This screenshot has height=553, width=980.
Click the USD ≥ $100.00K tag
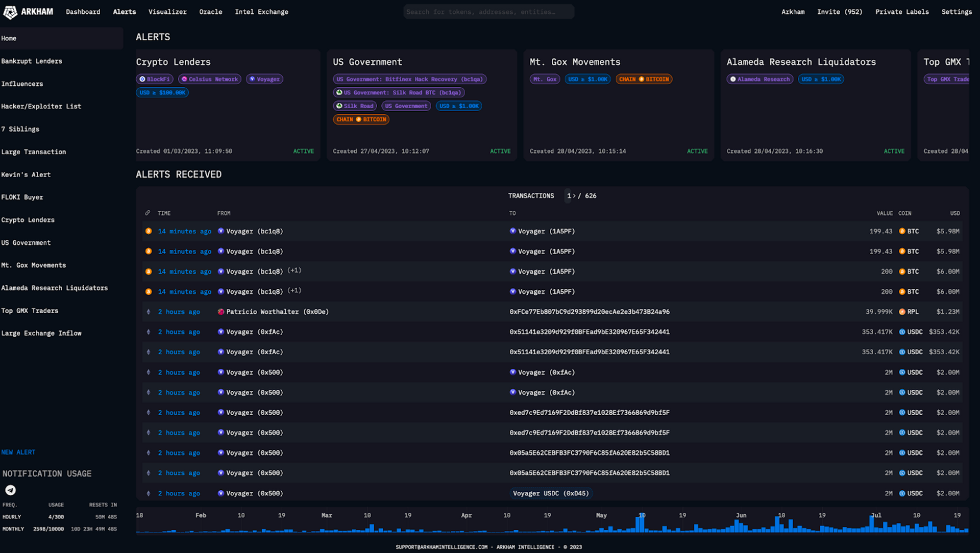(162, 92)
